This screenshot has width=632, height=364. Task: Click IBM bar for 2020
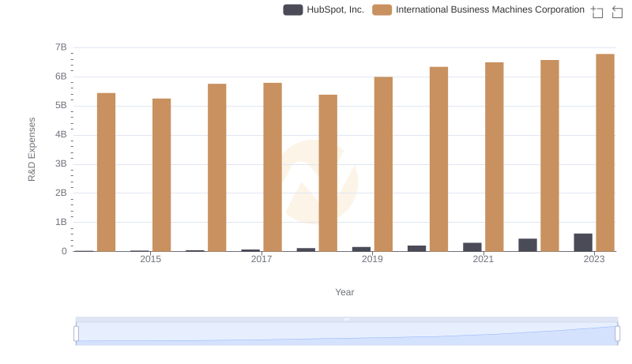(439, 159)
